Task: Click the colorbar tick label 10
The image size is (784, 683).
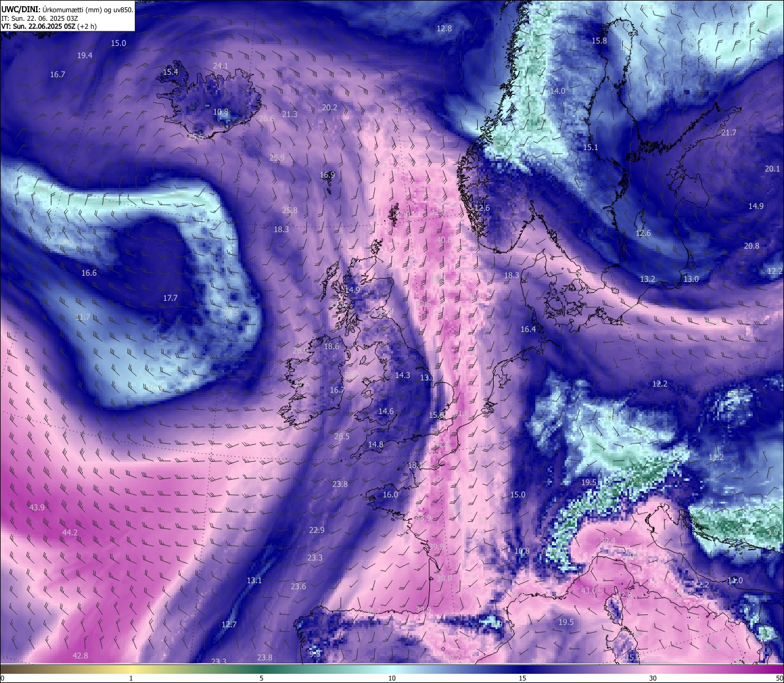Action: [x=392, y=678]
